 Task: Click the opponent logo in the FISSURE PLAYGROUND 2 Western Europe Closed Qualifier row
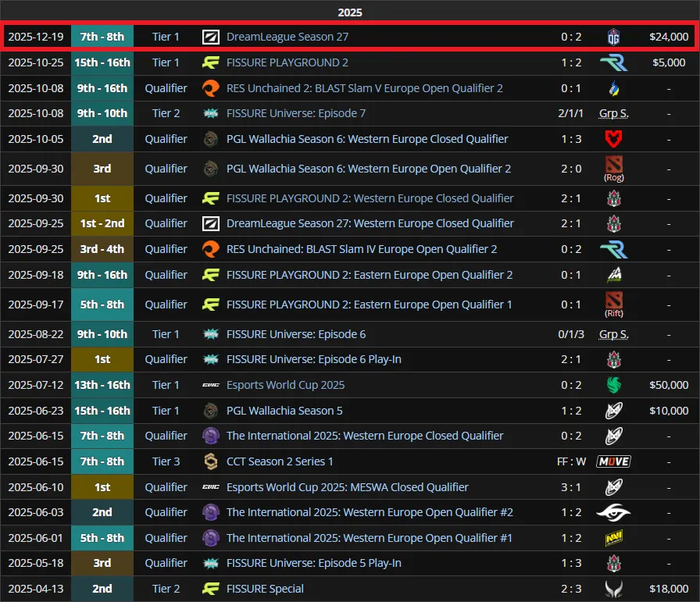click(614, 198)
